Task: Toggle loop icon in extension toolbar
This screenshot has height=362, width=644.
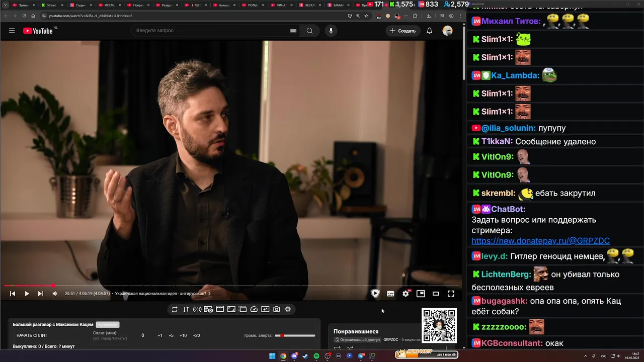Action: coord(175,309)
